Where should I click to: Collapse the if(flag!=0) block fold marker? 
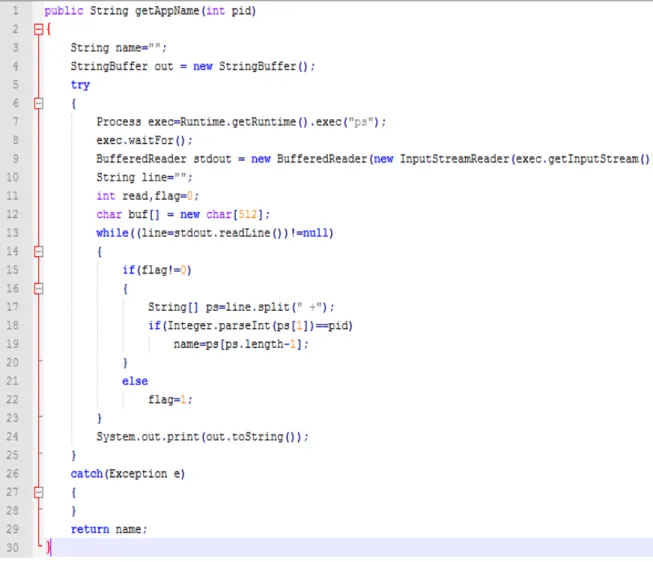38,288
